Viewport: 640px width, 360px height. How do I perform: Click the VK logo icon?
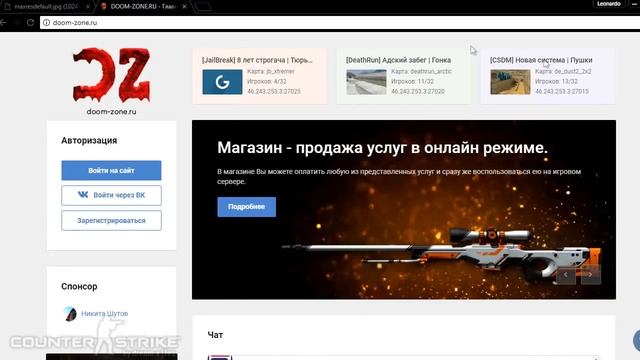83,195
